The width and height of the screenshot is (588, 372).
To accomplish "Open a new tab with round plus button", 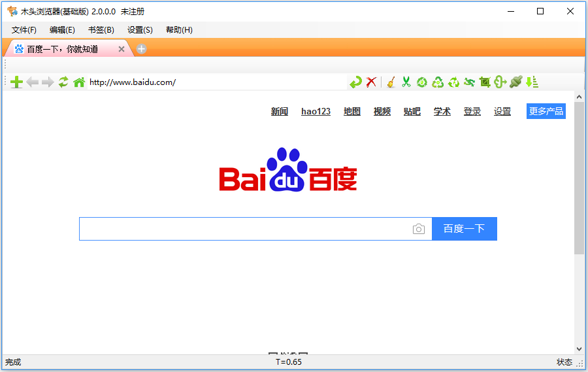I will (141, 49).
